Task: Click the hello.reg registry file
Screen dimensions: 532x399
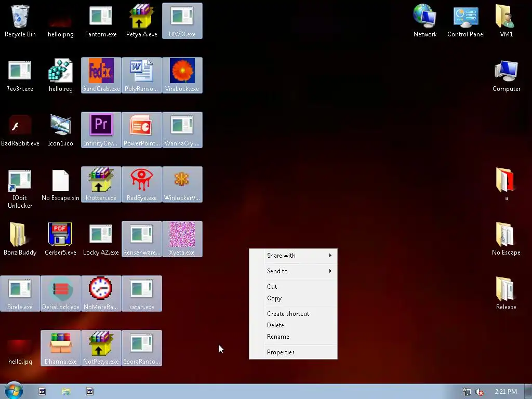Action: click(x=60, y=75)
